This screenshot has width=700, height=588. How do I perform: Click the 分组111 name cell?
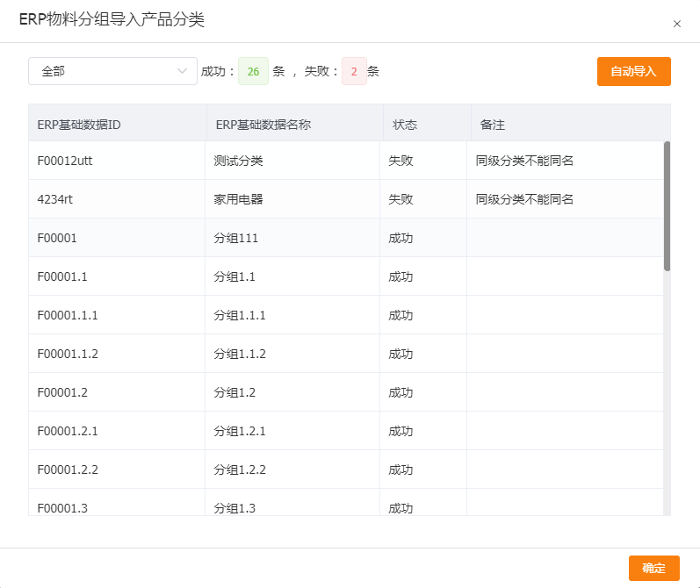236,238
